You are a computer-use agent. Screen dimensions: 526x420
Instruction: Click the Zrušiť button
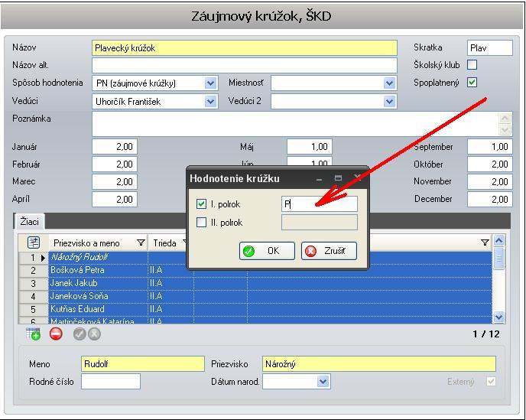[329, 251]
